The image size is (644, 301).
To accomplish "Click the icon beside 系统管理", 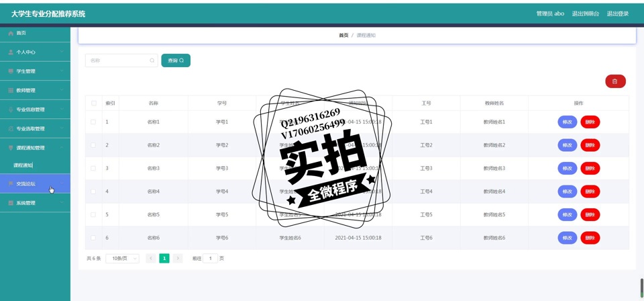I will click(11, 203).
